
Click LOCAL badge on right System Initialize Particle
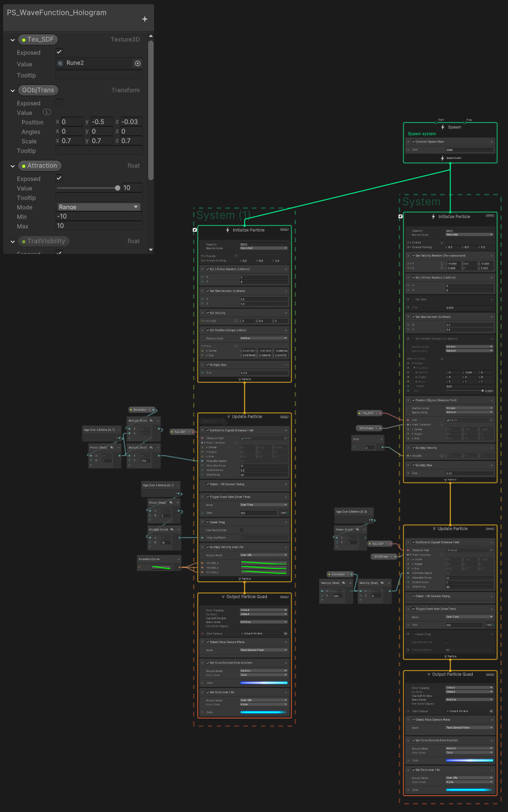coord(490,216)
